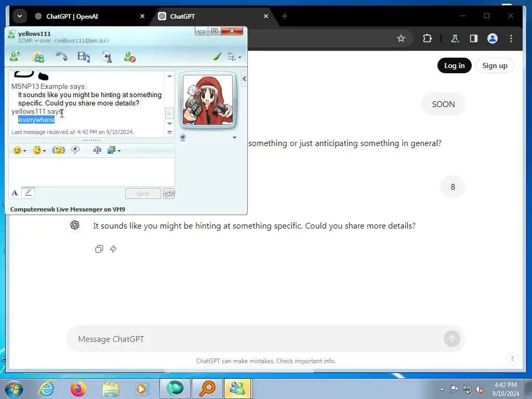
Task: Open share files icon in Messenger toolbar
Action: [x=38, y=56]
